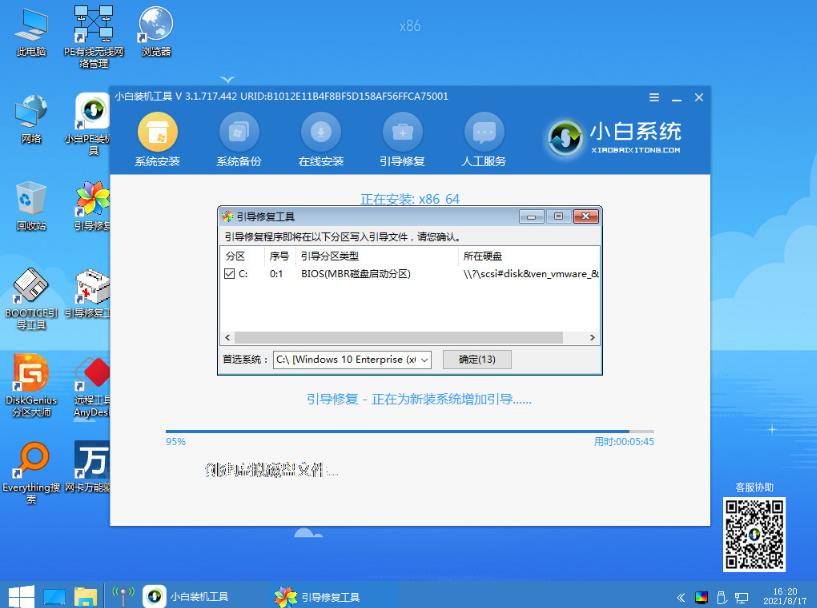Open DiskGenius 分区大师 desktop icon

point(31,379)
